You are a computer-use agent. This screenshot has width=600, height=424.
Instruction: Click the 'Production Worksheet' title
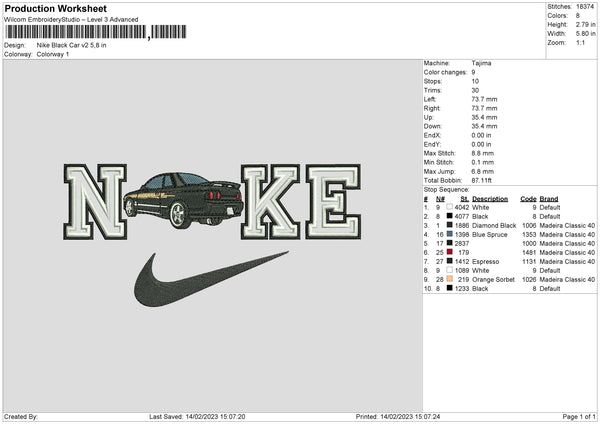55,8
